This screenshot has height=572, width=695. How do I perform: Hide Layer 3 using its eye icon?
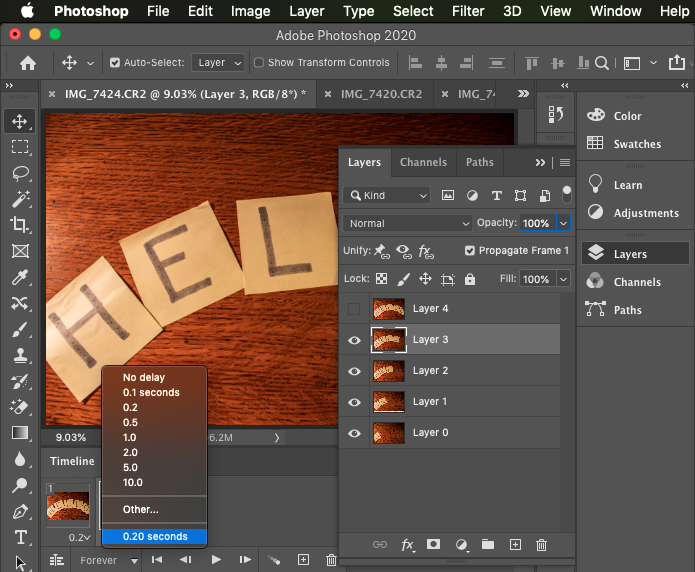pyautogui.click(x=354, y=340)
